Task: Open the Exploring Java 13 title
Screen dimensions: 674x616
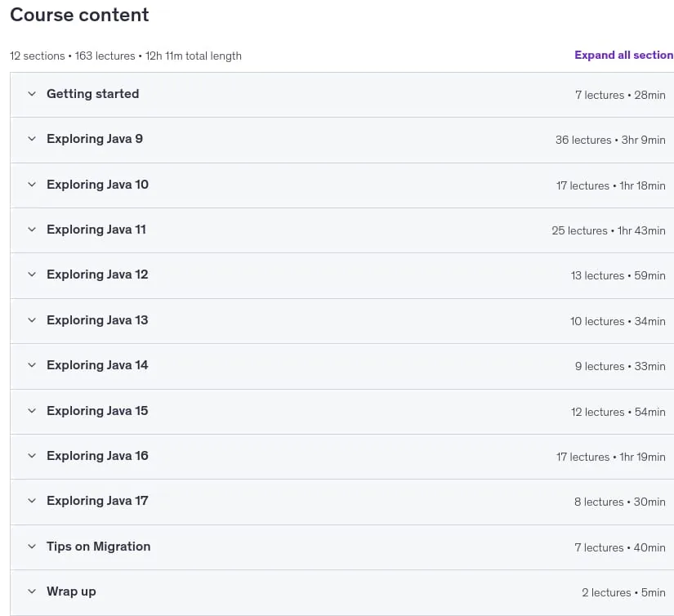Action: [97, 319]
